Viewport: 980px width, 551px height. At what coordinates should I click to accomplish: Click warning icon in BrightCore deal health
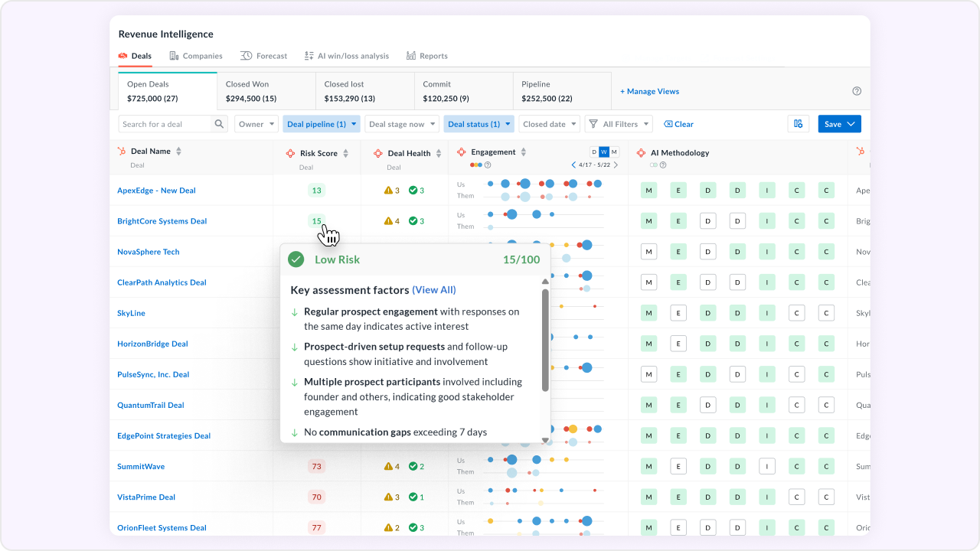[x=388, y=221]
